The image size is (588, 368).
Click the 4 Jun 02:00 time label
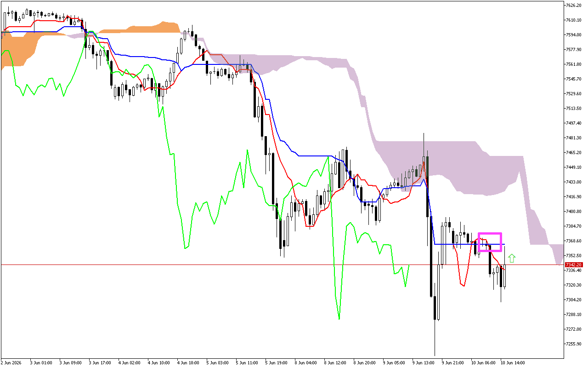(129, 363)
